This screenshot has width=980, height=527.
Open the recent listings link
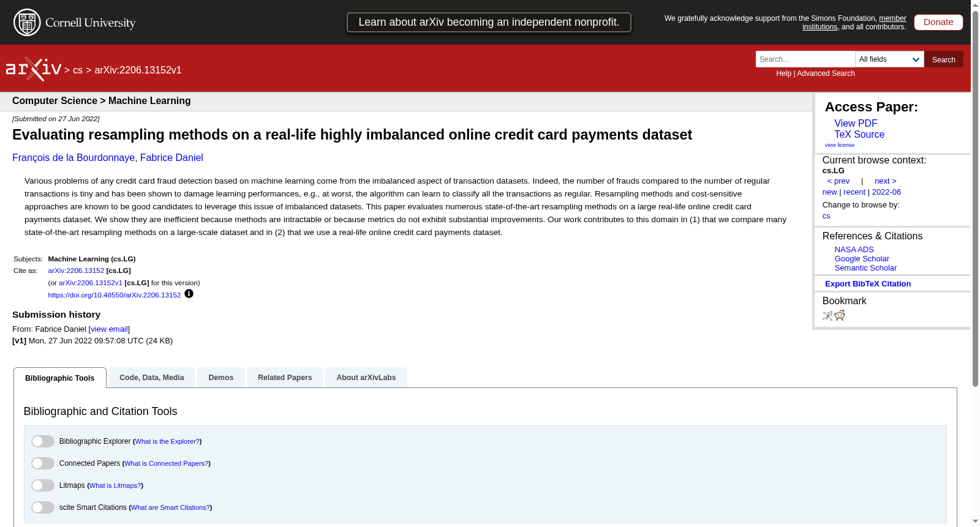(x=854, y=192)
